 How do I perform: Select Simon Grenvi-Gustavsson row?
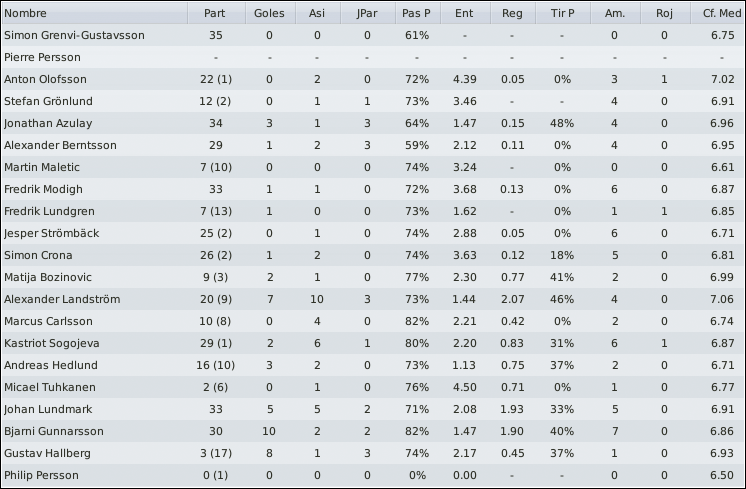373,35
